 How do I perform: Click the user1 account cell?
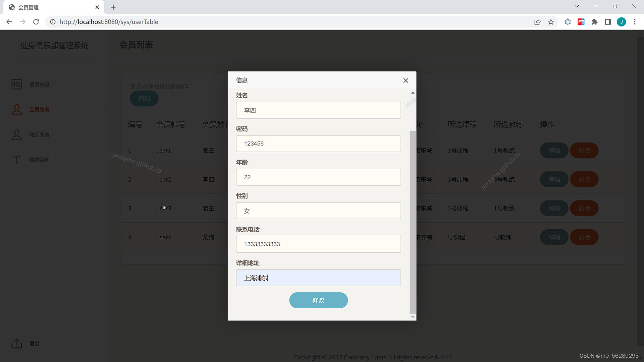tap(163, 150)
